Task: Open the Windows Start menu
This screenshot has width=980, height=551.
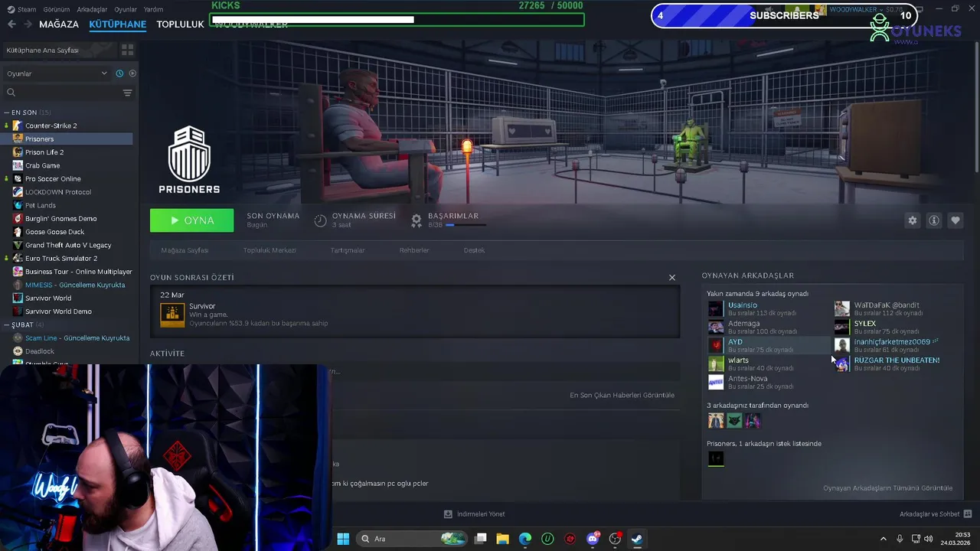Action: click(343, 539)
